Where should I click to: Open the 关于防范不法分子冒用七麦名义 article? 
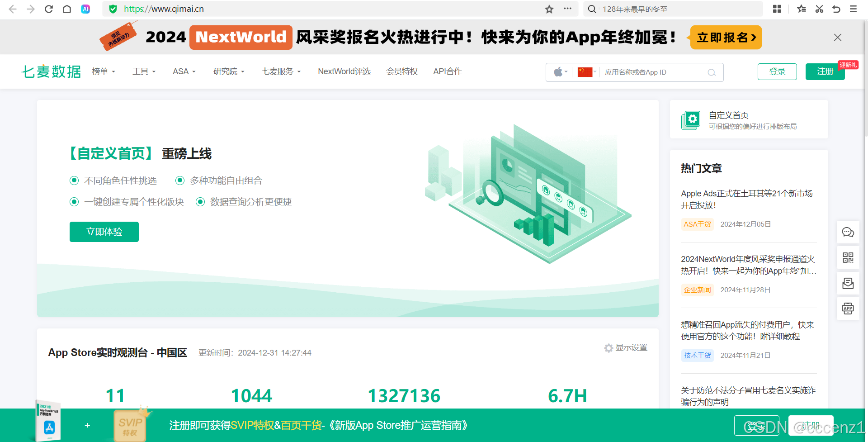[x=749, y=396]
